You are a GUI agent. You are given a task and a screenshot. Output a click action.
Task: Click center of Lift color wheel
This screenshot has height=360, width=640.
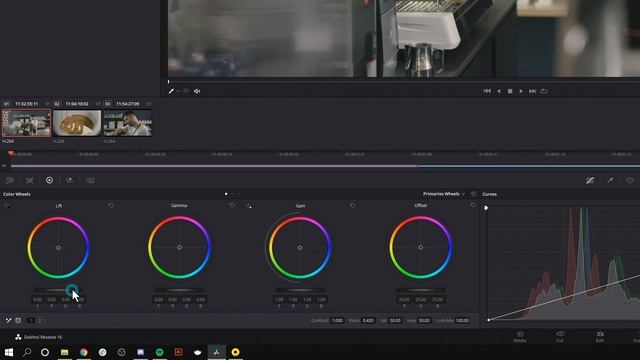(58, 248)
